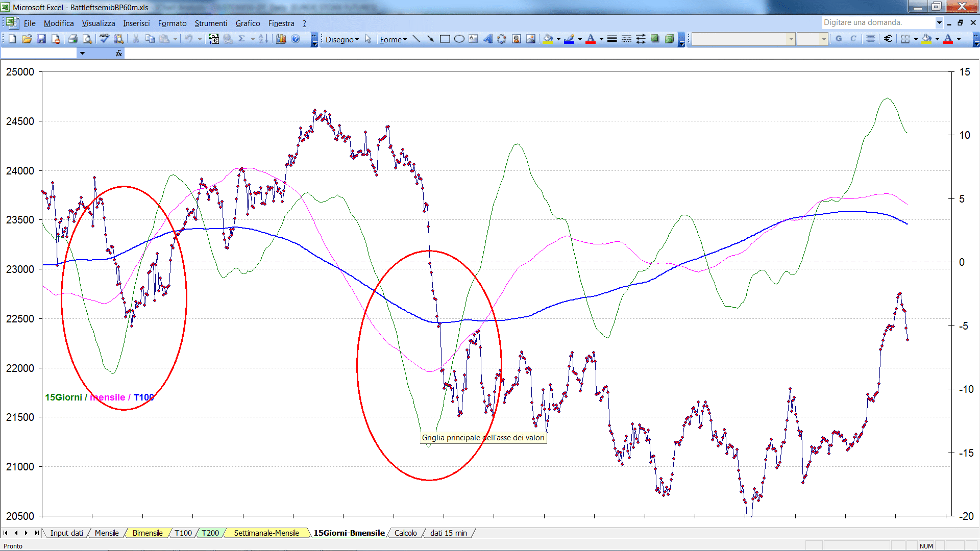Open the Modifica menu
The image size is (980, 551).
point(59,23)
